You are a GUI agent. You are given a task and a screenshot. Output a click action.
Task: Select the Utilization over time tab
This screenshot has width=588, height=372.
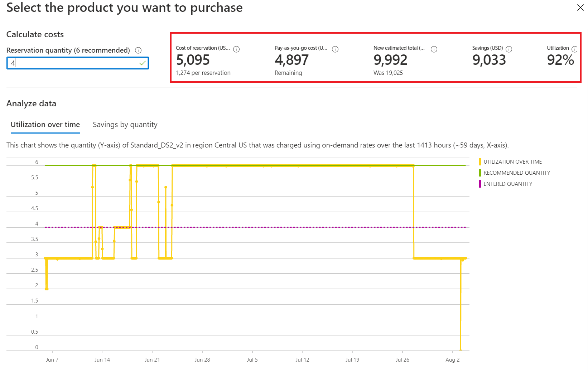45,125
